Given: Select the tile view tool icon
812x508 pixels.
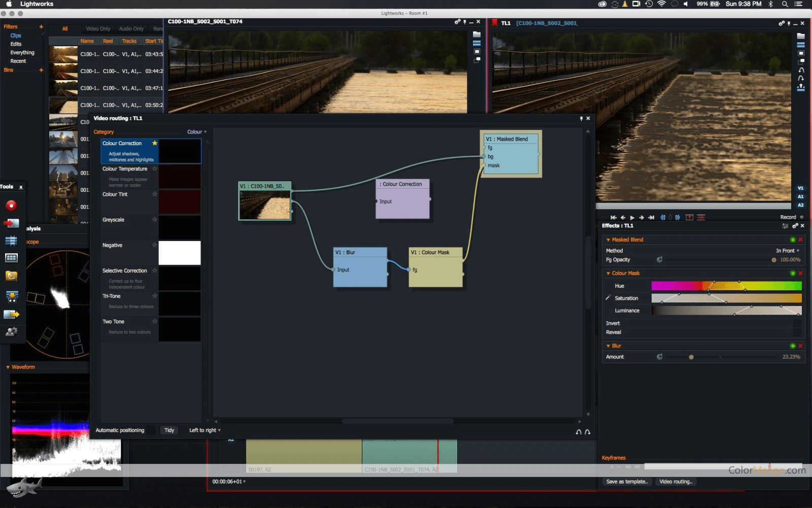Looking at the screenshot, I should [11, 258].
